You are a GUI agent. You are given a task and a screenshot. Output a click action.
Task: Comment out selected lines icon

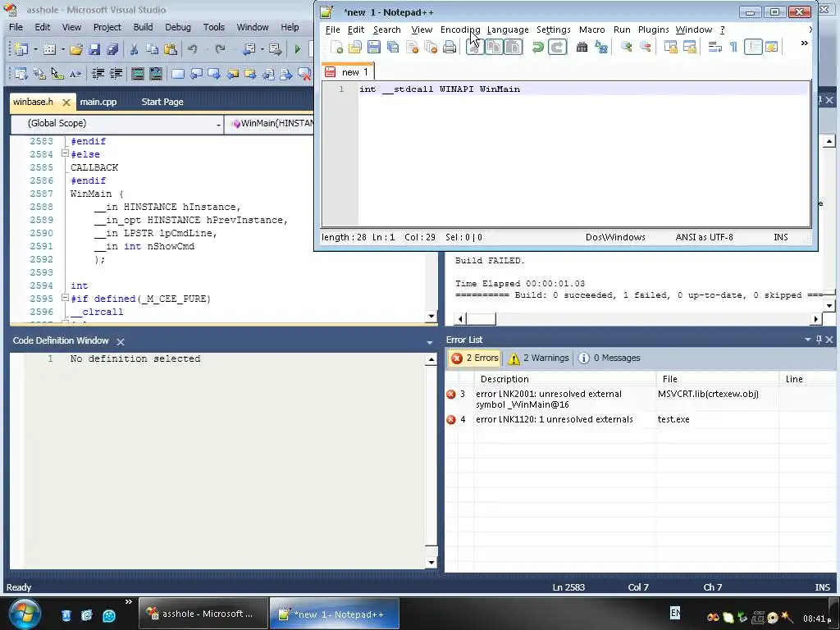138,74
